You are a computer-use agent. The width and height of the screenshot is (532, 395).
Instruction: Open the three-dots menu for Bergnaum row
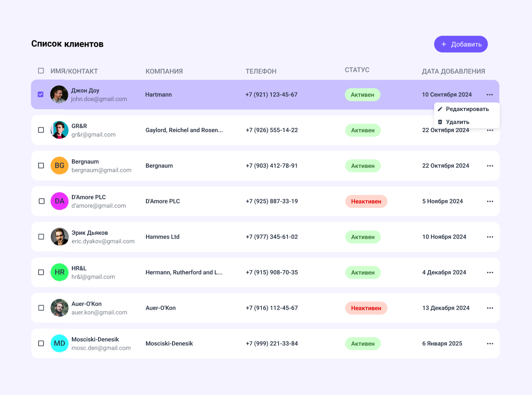point(490,166)
